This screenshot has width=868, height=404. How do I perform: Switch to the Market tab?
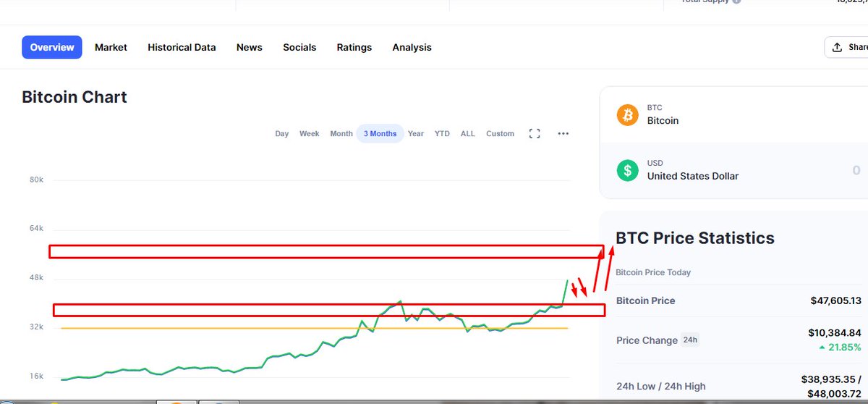[x=111, y=47]
